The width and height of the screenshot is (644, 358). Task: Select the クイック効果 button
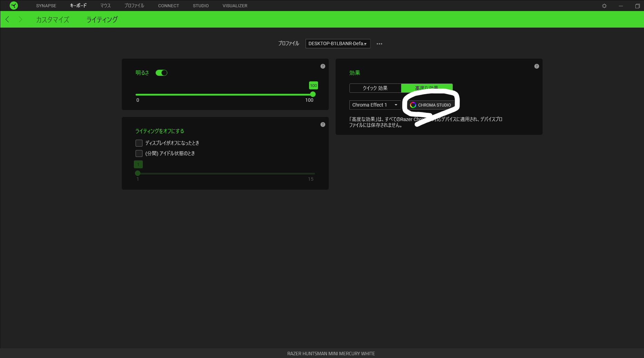coord(375,88)
